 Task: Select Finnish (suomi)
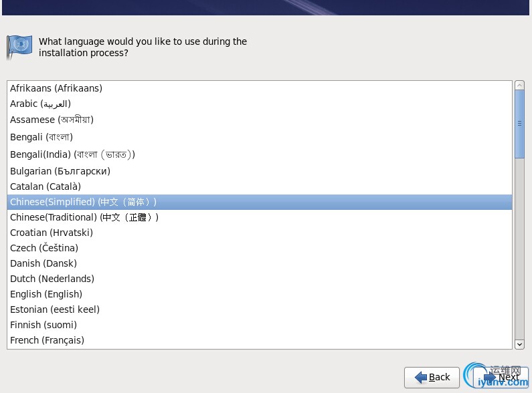coord(259,325)
